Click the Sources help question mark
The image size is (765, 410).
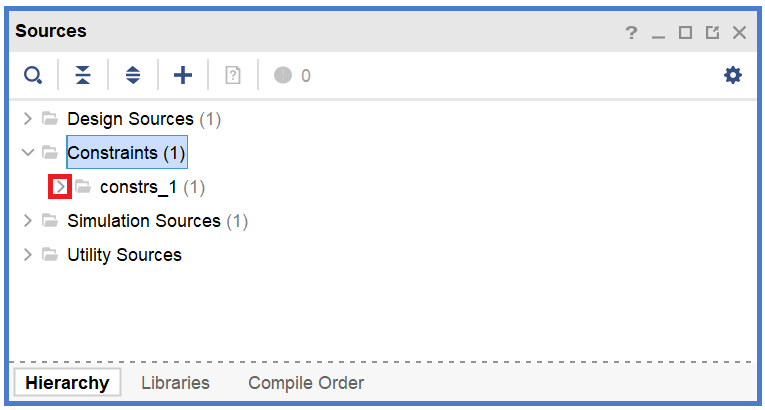(631, 33)
